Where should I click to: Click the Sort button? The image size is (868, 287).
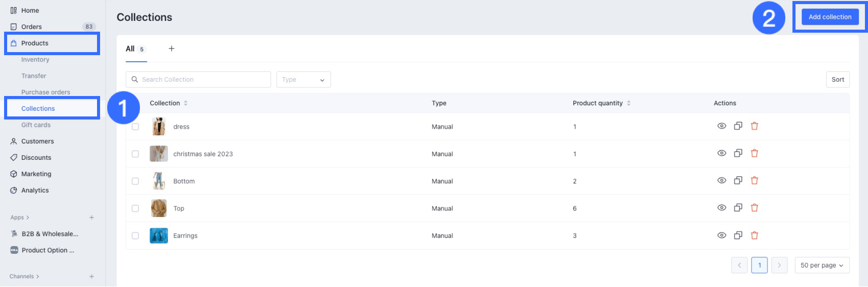point(837,80)
